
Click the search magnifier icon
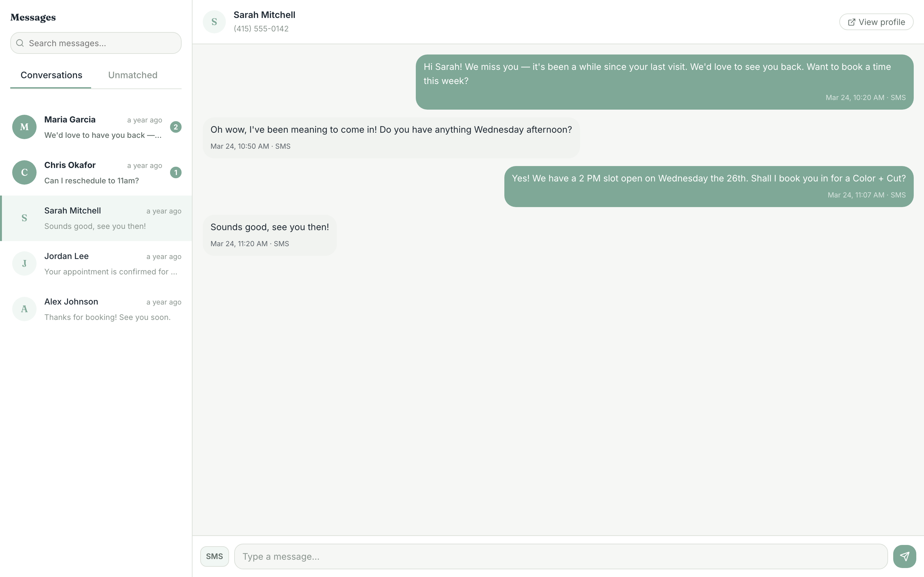pos(20,43)
